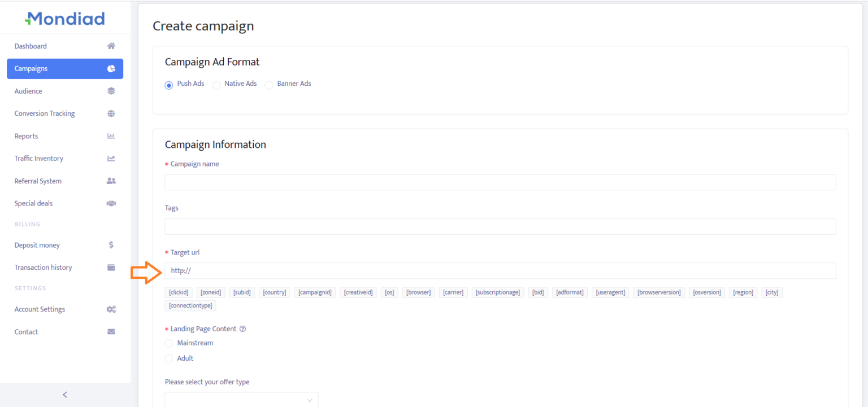Select the Dashboard home icon
Image resolution: width=868 pixels, height=407 pixels.
(x=111, y=46)
